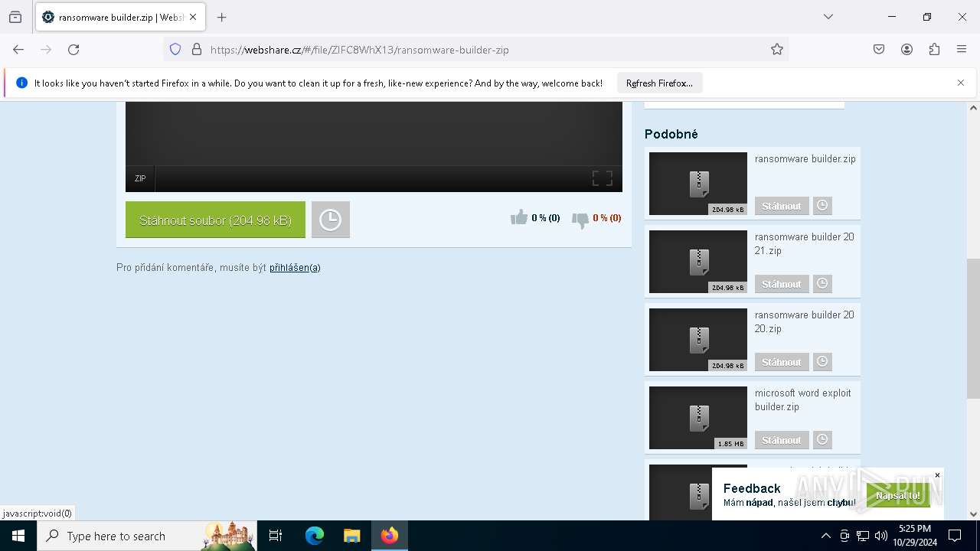980x551 pixels.
Task: Open tracking protection shield icon
Action: (x=175, y=50)
